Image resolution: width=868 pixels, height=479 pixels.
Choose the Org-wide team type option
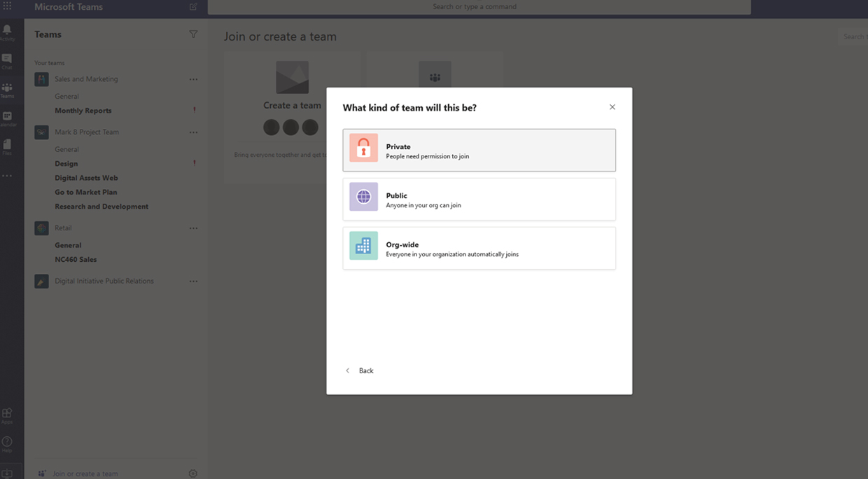pyautogui.click(x=479, y=248)
